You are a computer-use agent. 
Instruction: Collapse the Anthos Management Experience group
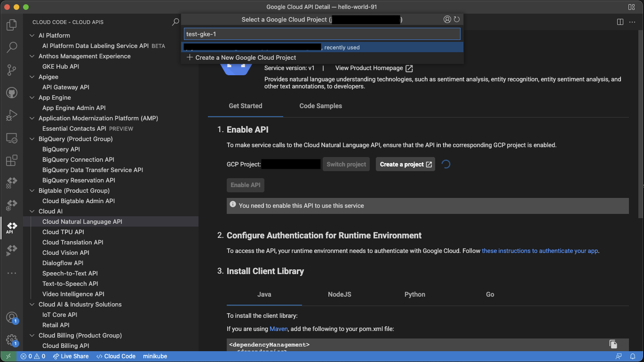(32, 56)
